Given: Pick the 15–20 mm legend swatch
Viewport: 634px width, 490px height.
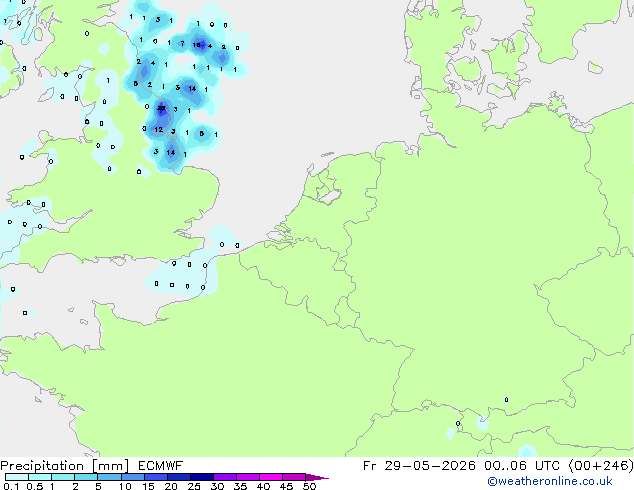Looking at the screenshot, I should [x=156, y=477].
